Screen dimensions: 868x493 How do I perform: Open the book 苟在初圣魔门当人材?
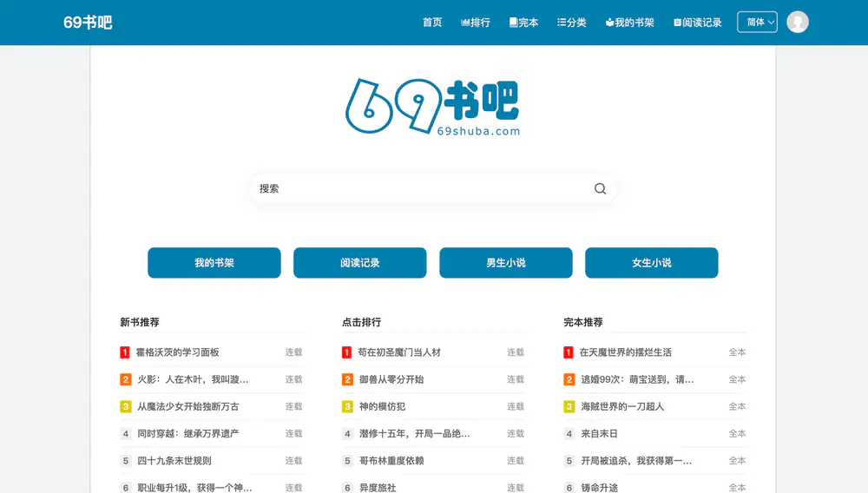pos(399,352)
